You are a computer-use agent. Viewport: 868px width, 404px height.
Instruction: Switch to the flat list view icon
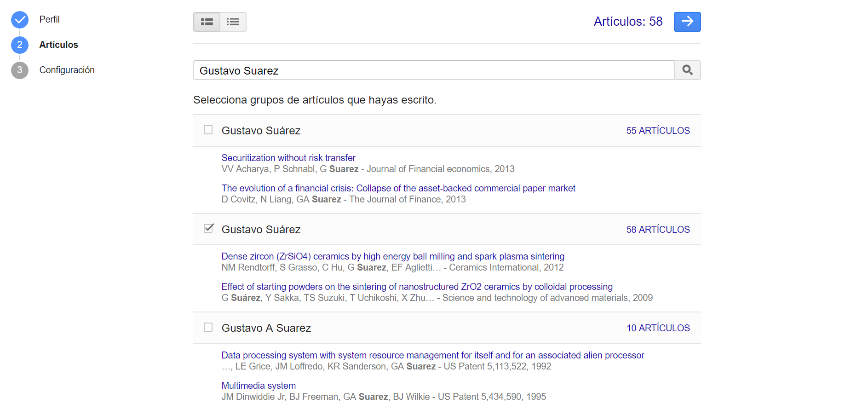[233, 22]
